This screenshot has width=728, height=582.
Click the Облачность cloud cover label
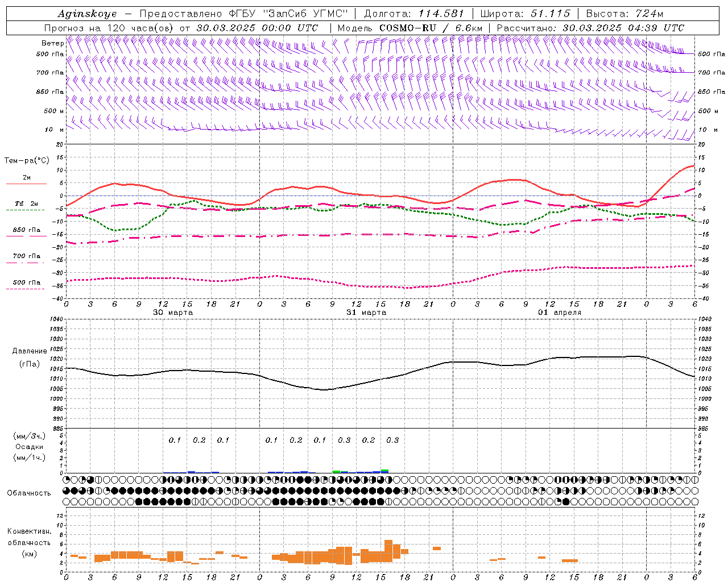pos(28,493)
